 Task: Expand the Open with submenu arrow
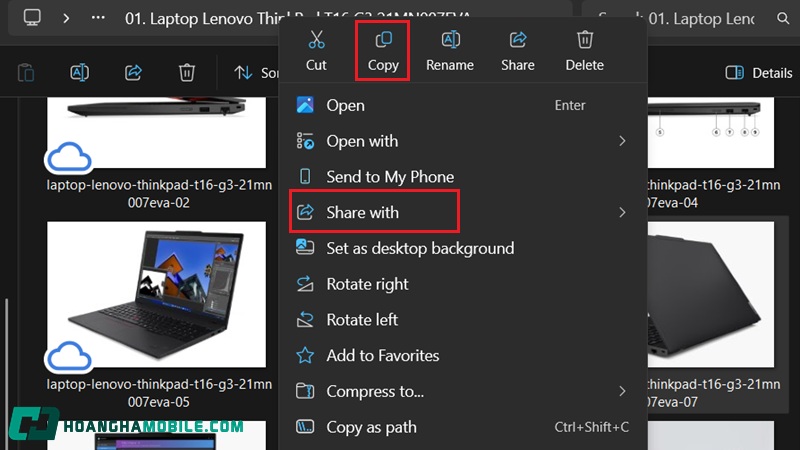click(x=622, y=141)
